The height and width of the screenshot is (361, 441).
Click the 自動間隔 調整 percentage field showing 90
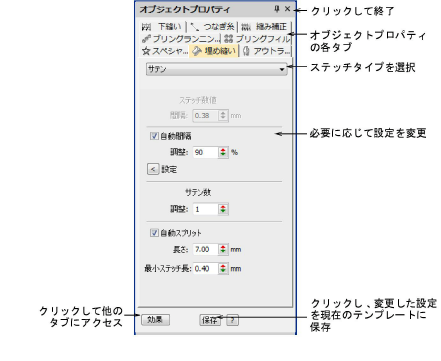[205, 152]
